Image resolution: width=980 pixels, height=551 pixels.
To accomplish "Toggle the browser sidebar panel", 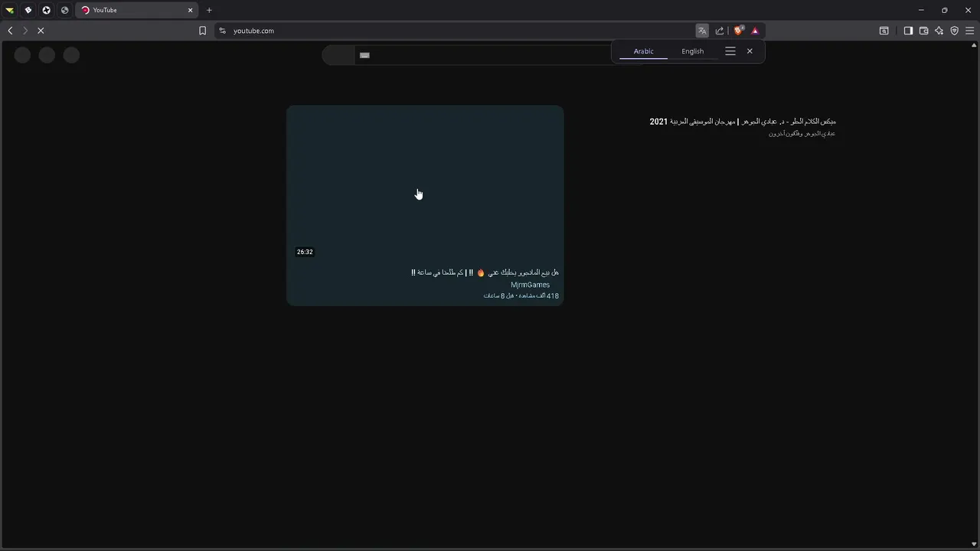I will point(908,31).
